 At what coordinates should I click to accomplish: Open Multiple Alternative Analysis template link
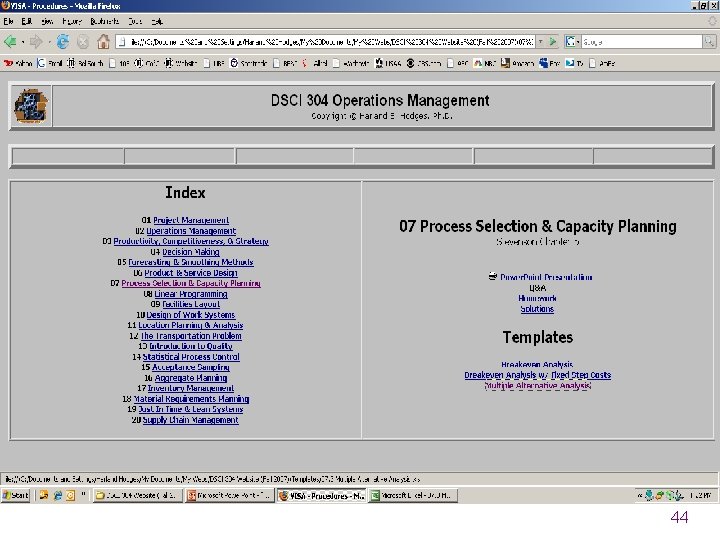point(537,386)
